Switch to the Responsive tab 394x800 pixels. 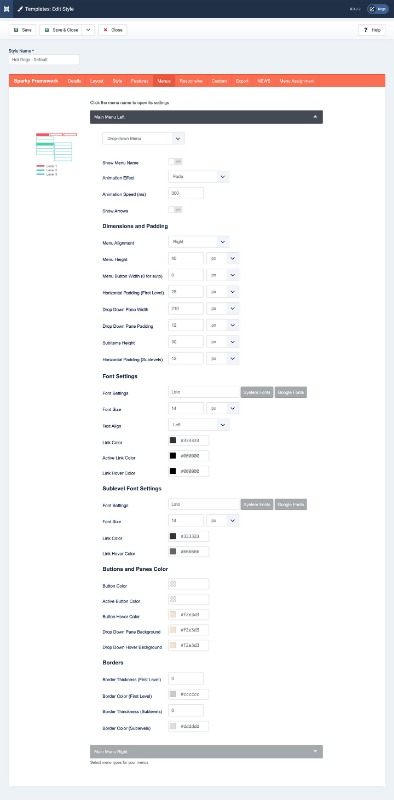tap(191, 81)
